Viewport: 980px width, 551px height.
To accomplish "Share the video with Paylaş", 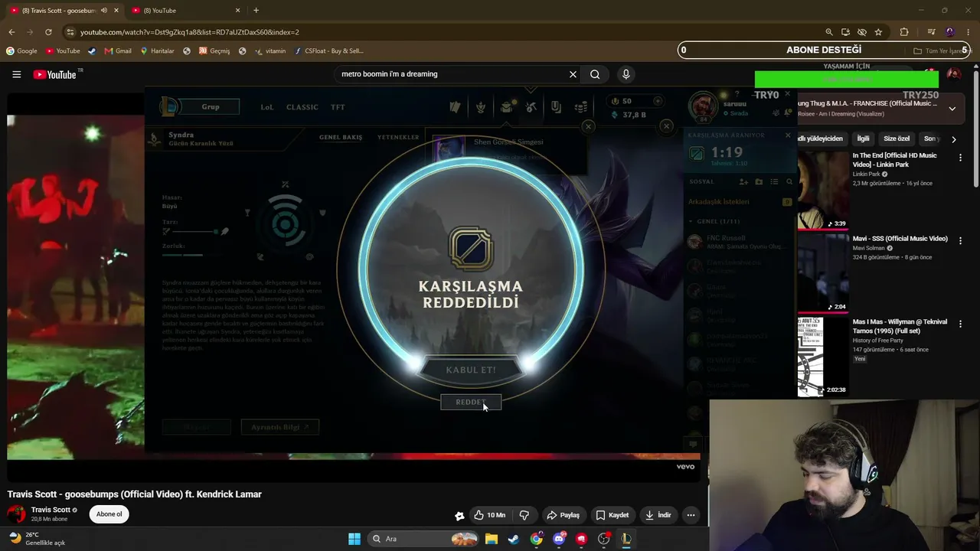I will click(563, 515).
